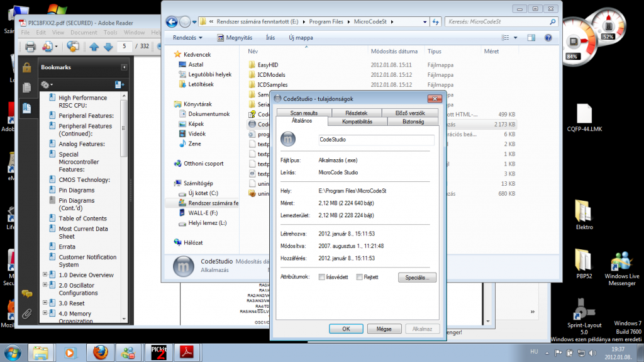Expand the 3.0 Reset bookmark
This screenshot has width=644, height=362.
click(x=45, y=302)
